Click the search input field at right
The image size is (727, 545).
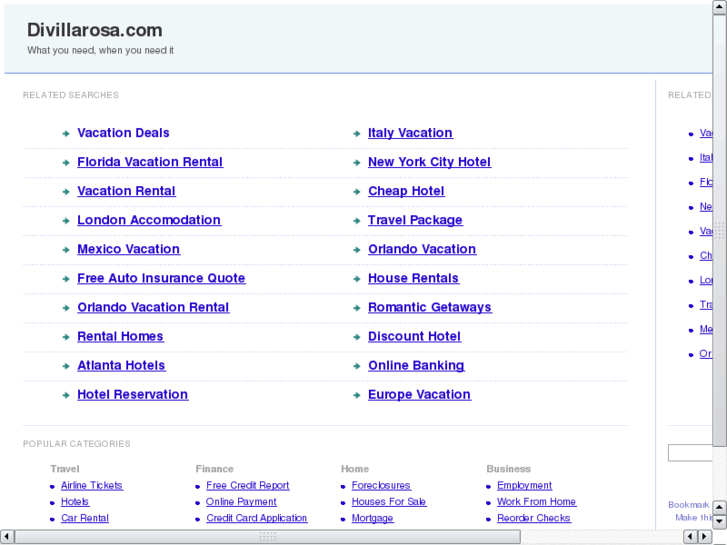tap(690, 453)
